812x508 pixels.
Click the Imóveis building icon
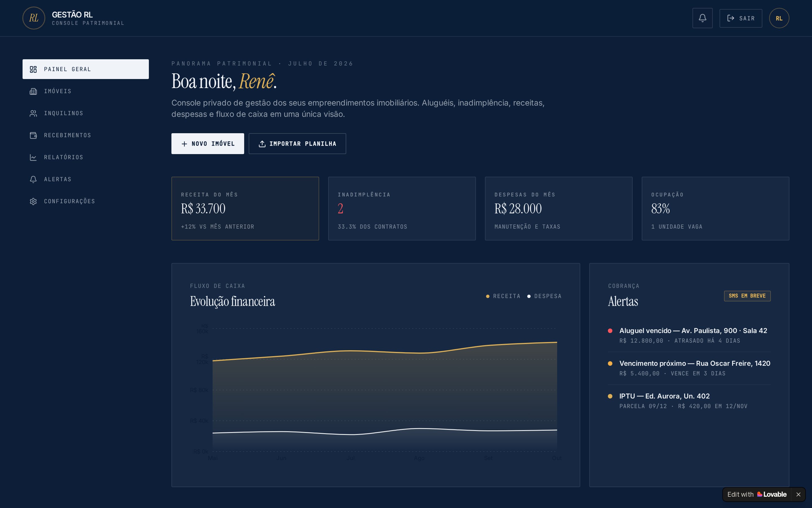click(33, 91)
